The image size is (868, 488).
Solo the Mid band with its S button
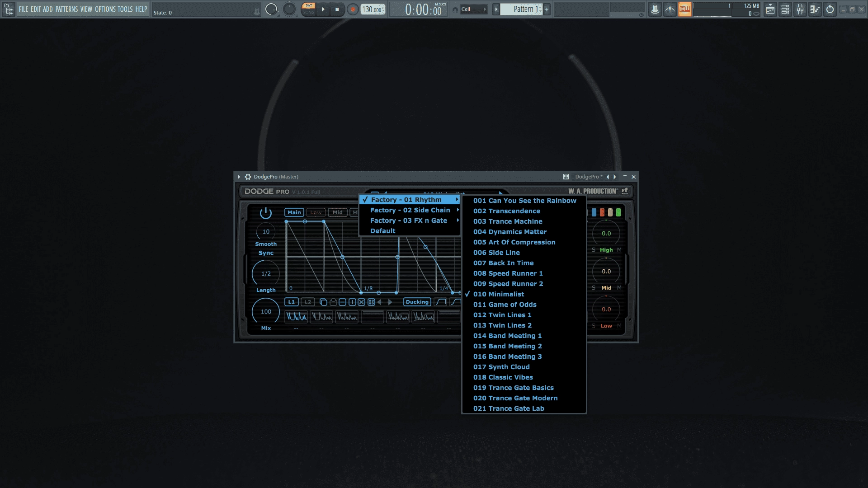pyautogui.click(x=594, y=288)
